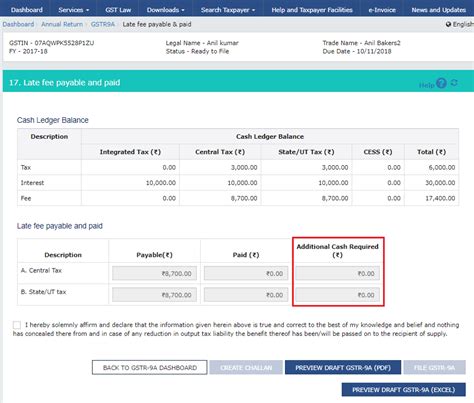The height and width of the screenshot is (403, 474).
Task: Click the Help question mark icon
Action: [x=441, y=83]
